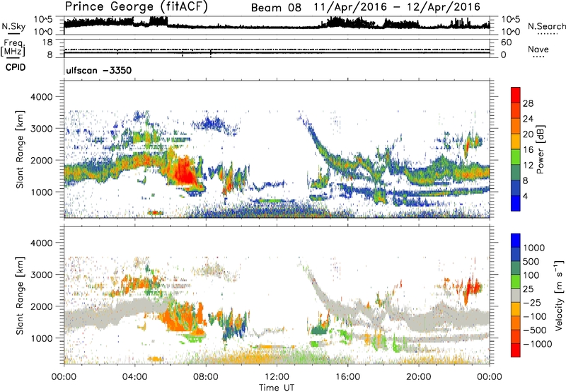Viewport: 566px width, 392px height.
Task: Click the '60' tick on Nave axis
Action: click(x=506, y=42)
